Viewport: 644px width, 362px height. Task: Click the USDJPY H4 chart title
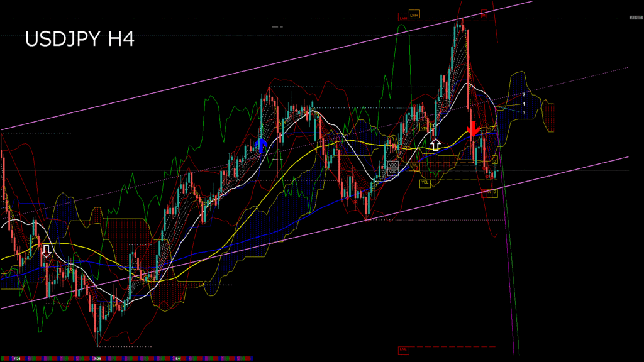pos(80,40)
